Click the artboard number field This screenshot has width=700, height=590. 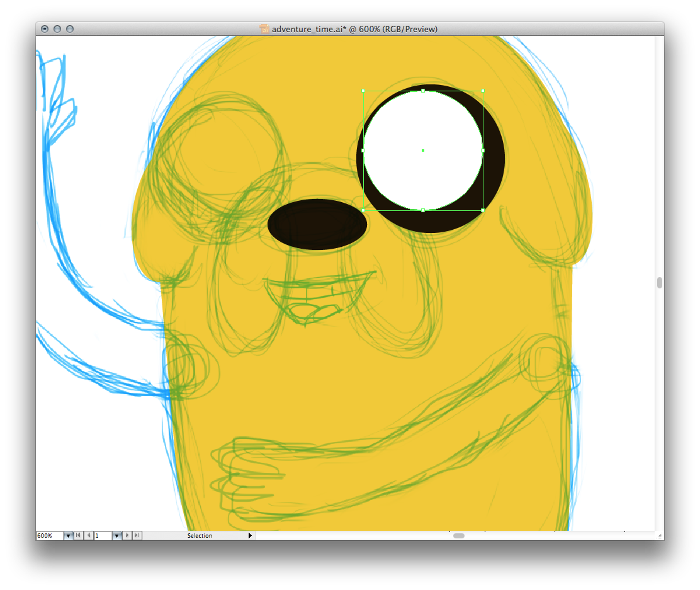(103, 536)
